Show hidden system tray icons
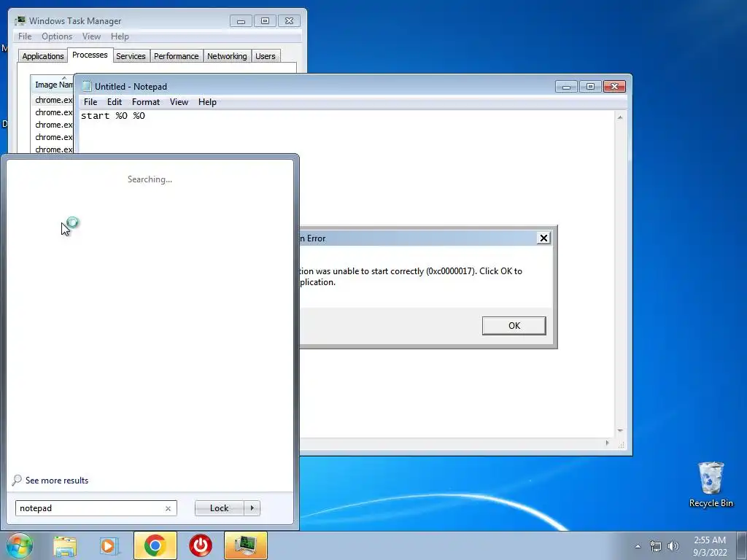This screenshot has width=747, height=560. (638, 546)
